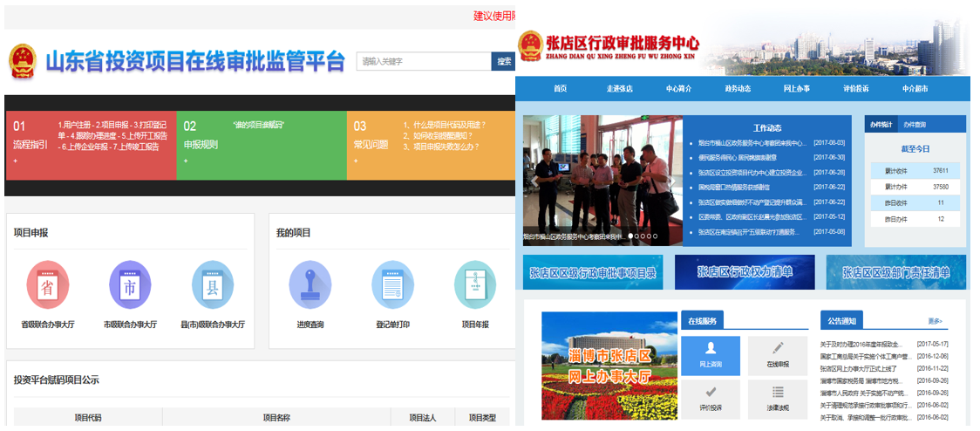Click the 县(市)级联合办事大厅 icon

coord(213,285)
